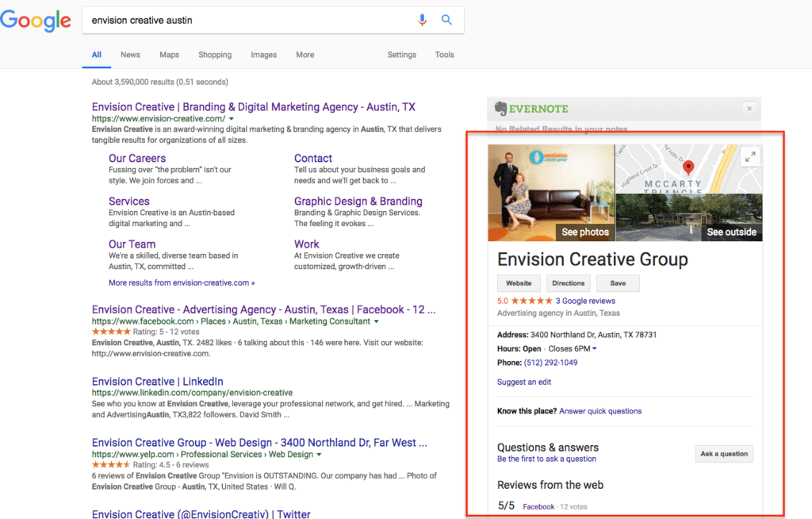Click the address 3400 Northland Dr text
812x519 pixels.
pyautogui.click(x=593, y=335)
